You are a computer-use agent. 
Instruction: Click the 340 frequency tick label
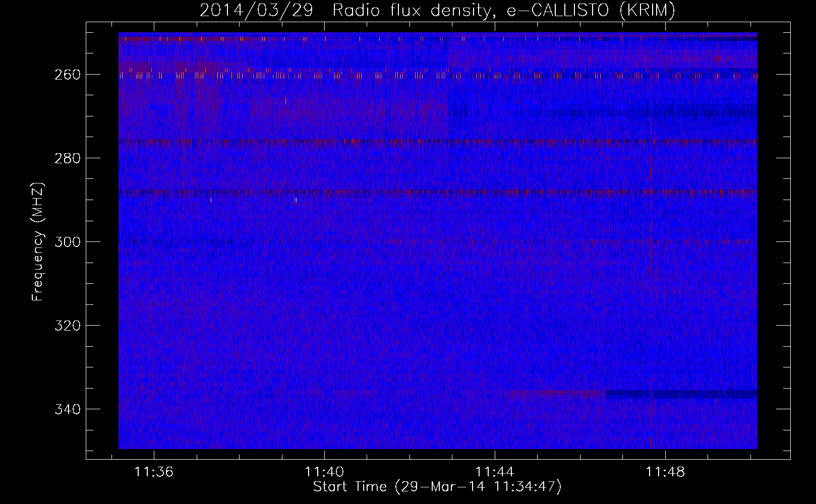click(68, 409)
